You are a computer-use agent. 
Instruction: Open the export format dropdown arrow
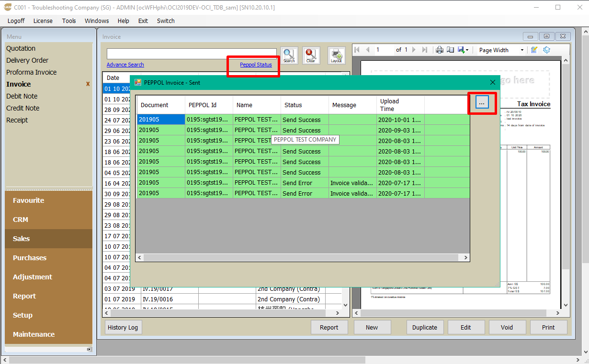[467, 50]
